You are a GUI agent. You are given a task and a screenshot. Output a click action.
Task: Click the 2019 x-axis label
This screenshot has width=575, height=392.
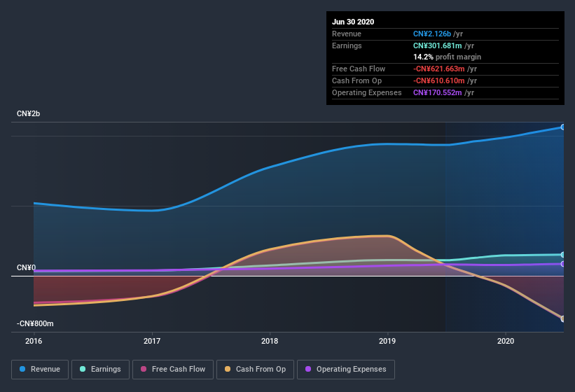(x=387, y=341)
